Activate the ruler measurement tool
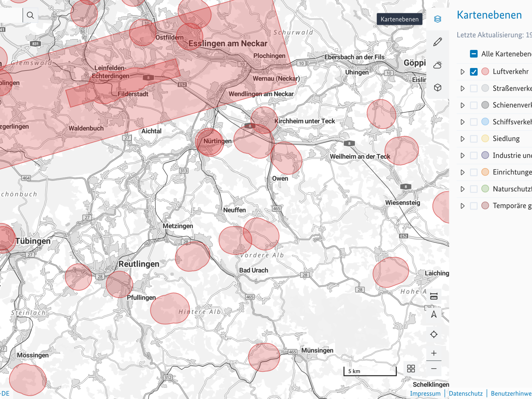Image resolution: width=532 pixels, height=399 pixels. [x=434, y=296]
